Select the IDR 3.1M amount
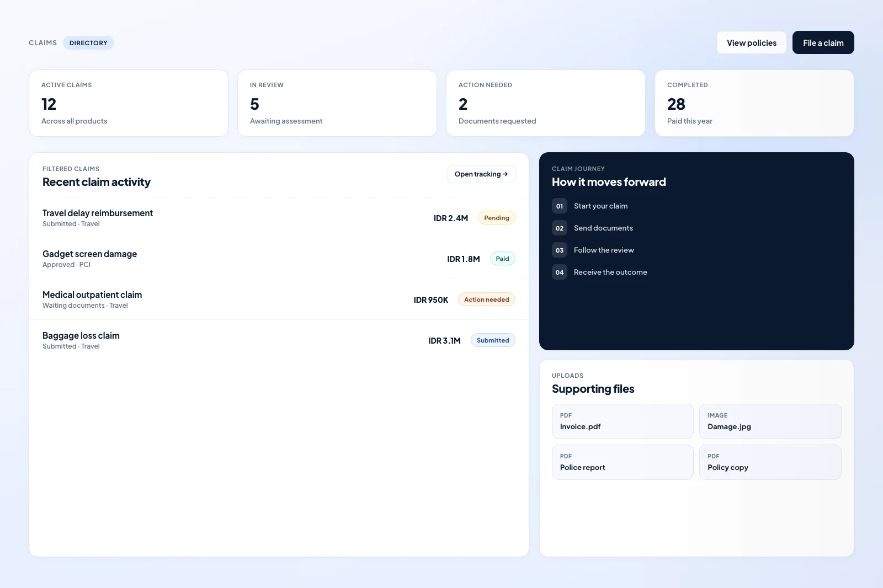 coord(444,340)
